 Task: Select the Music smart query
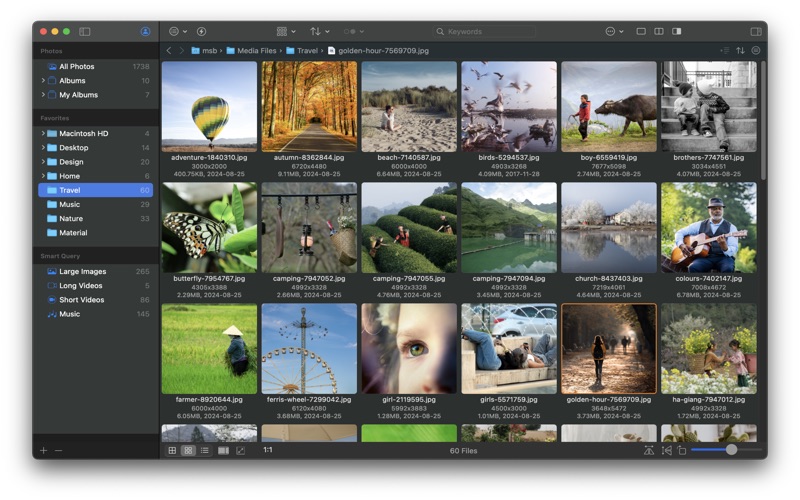click(95, 314)
